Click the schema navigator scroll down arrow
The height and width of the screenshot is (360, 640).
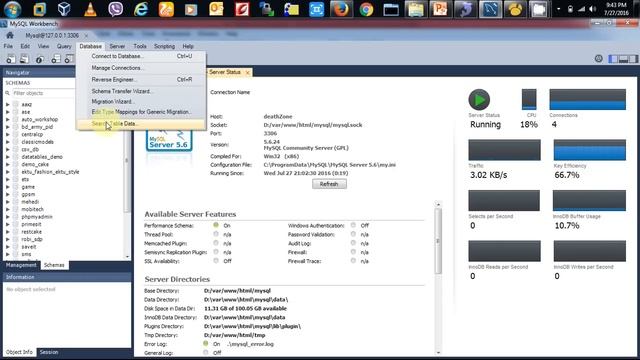click(x=127, y=257)
